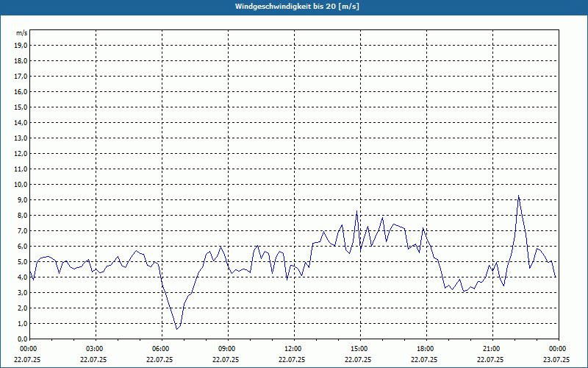Select the '1,0' y-axis label
Screen dimensions: 588x368
23,323
